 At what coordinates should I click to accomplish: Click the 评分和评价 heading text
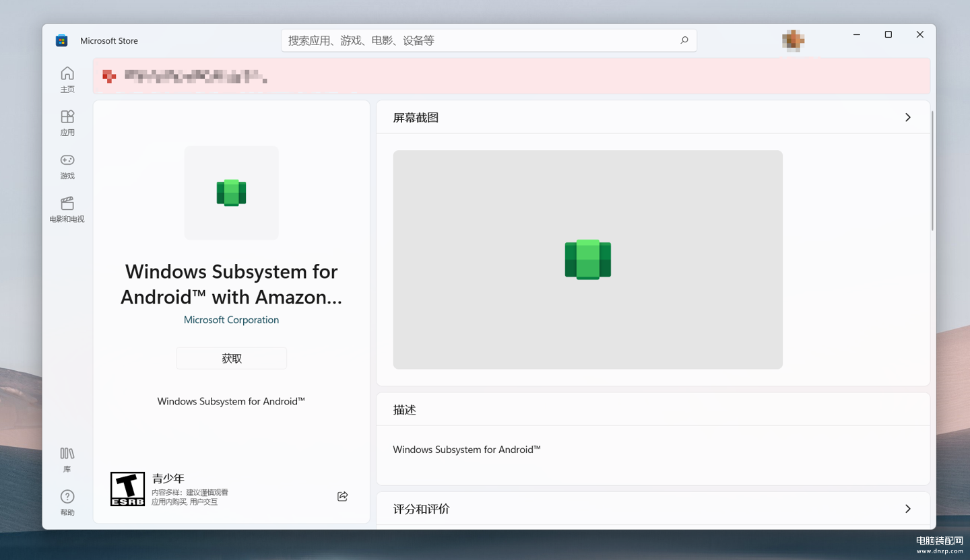(x=422, y=509)
